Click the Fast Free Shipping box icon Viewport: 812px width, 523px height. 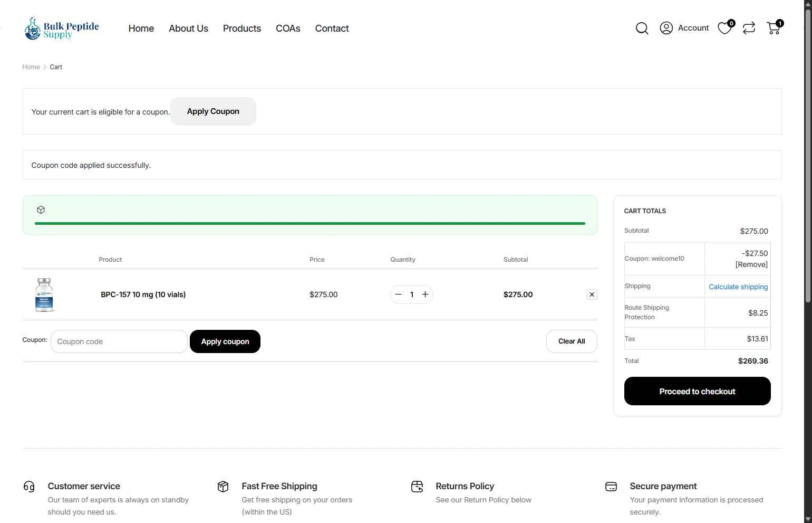tap(223, 487)
